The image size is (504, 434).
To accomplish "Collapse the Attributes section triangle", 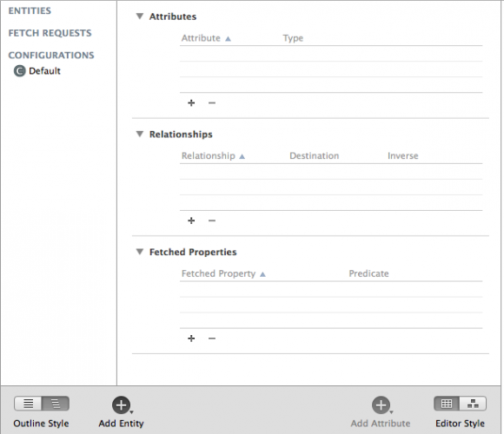I will (x=140, y=16).
